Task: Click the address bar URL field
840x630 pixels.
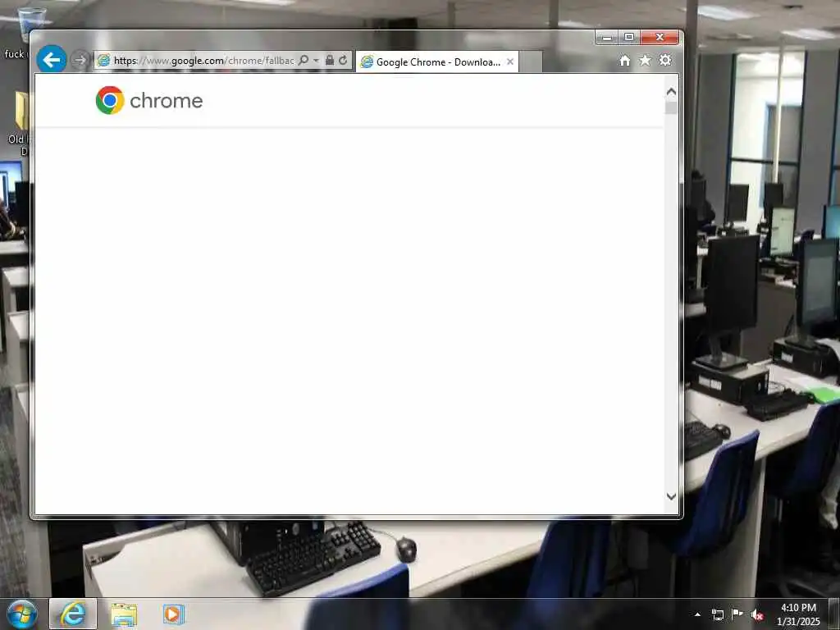Action: (203, 61)
